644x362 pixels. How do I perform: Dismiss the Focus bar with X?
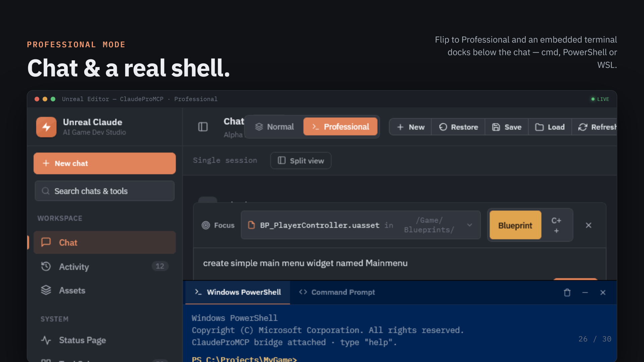pos(589,225)
